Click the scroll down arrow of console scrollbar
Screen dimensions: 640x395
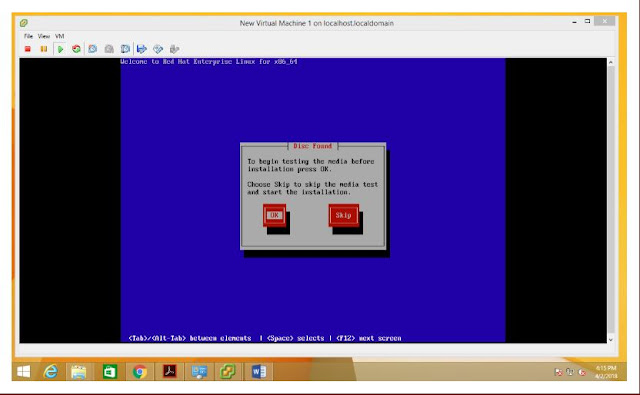611,339
